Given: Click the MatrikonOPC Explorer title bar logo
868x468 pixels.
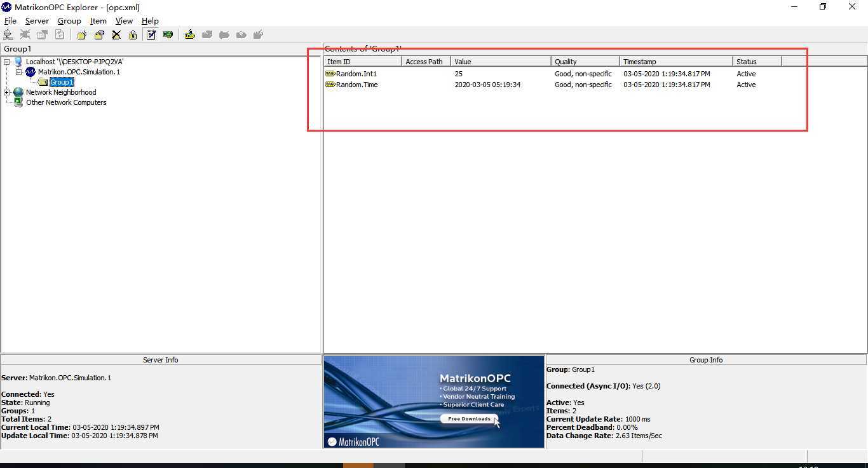Looking at the screenshot, I should tap(6, 7).
